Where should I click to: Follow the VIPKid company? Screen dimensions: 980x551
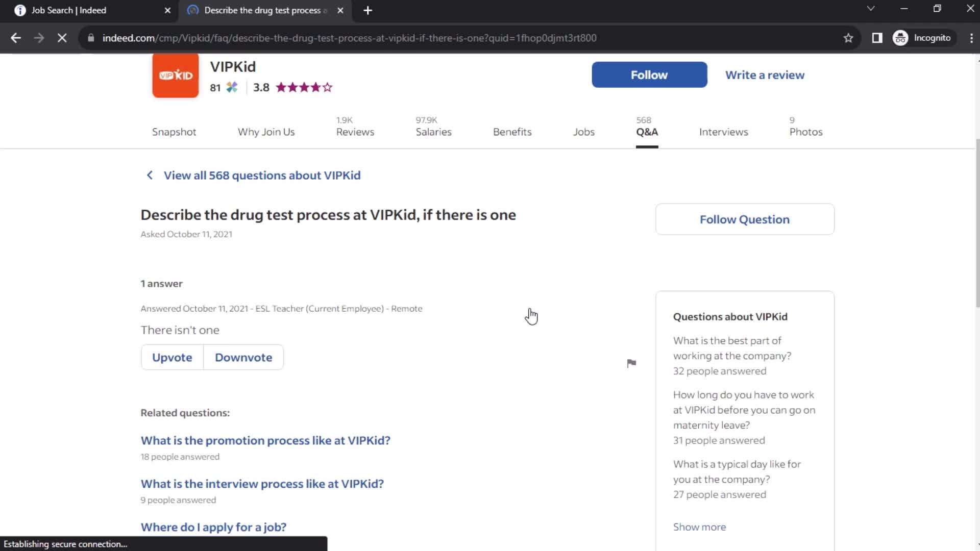coord(649,75)
